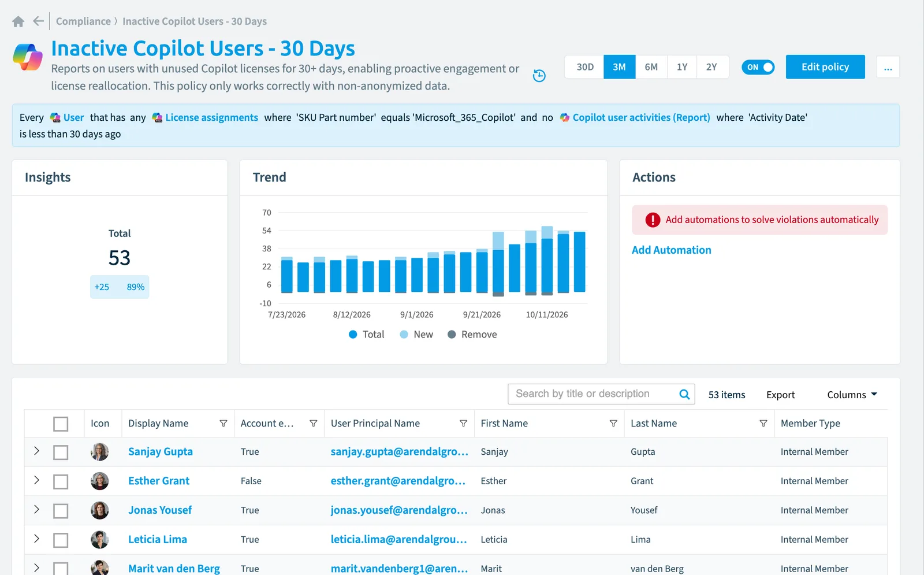Check the box for Leticia Lima

(x=61, y=540)
